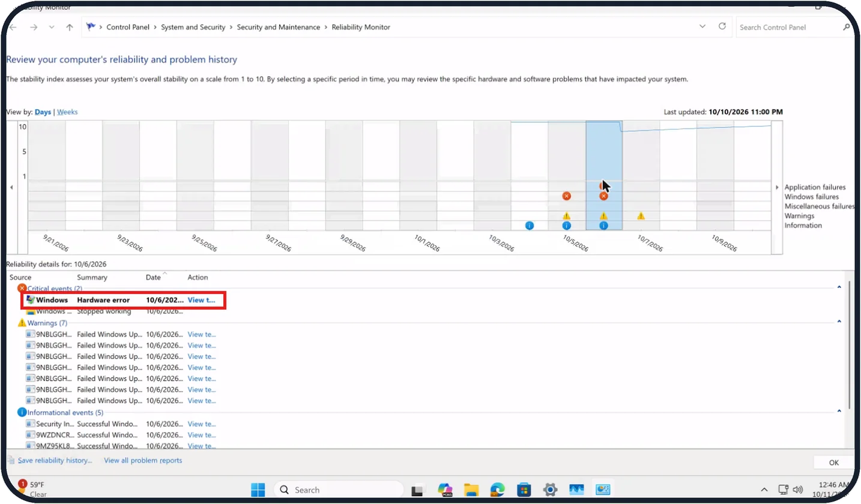Navigate to Control Panel breadcrumb
Viewport: 861px width, 504px height.
128,27
